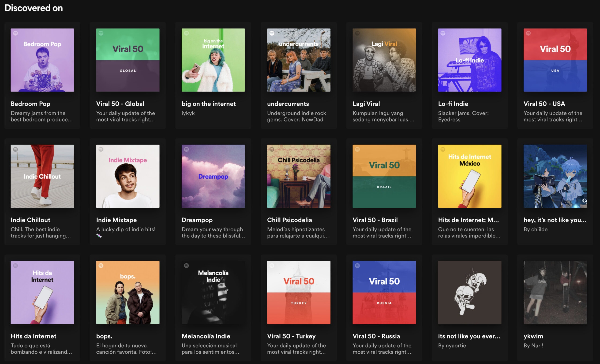Click the its not like you ever... title
Screen dimensions: 600x364
[469, 336]
